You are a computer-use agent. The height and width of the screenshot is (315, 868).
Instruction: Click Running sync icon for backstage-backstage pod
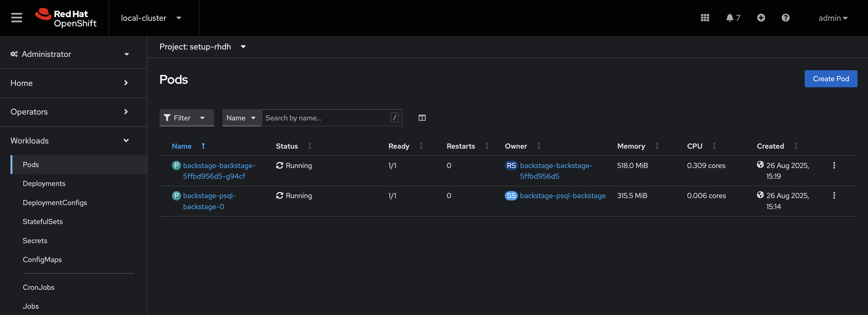(279, 165)
